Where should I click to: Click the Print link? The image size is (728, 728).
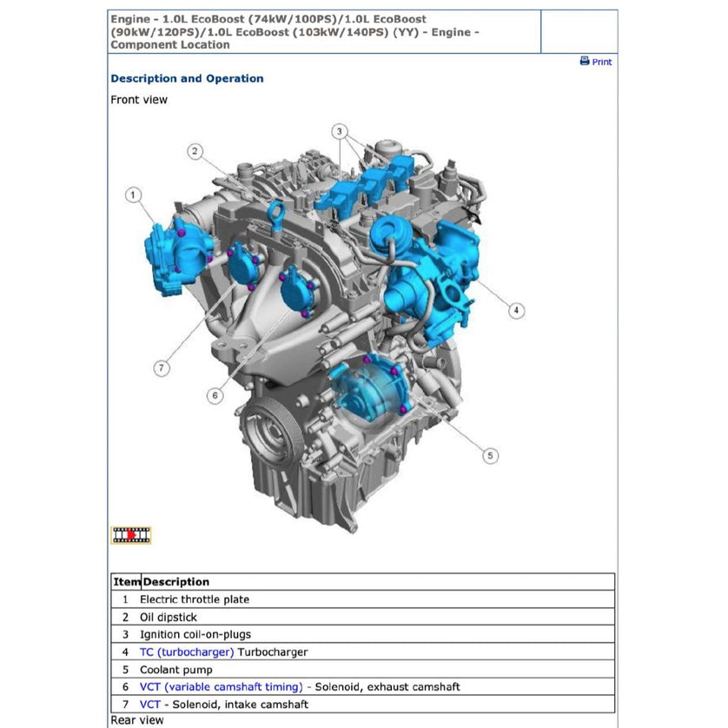601,62
